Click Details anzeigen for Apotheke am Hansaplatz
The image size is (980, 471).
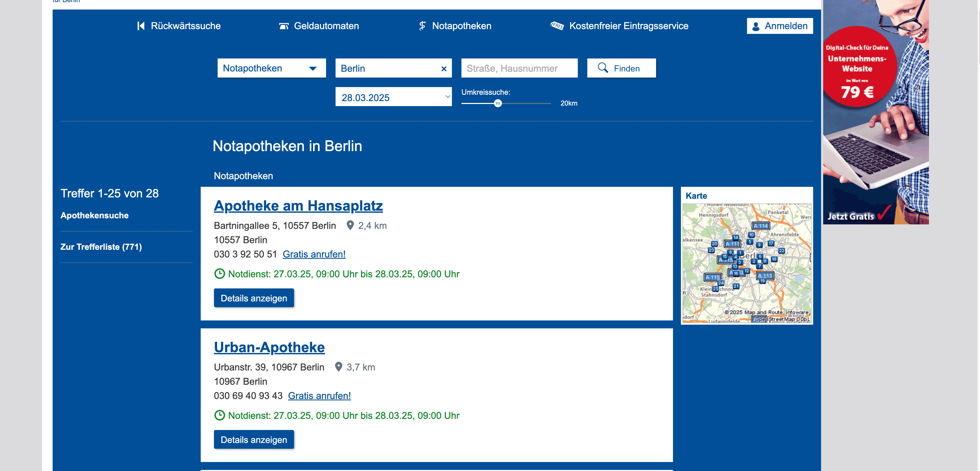(254, 298)
